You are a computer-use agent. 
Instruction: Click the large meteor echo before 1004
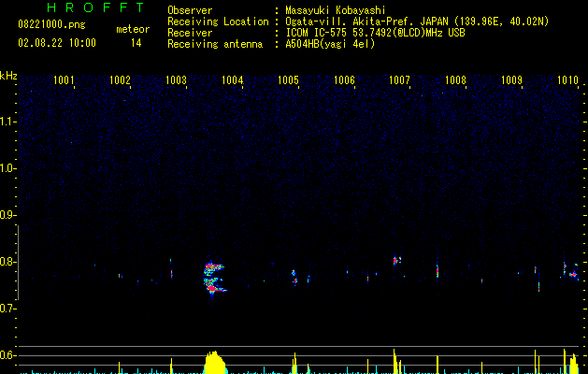214,278
